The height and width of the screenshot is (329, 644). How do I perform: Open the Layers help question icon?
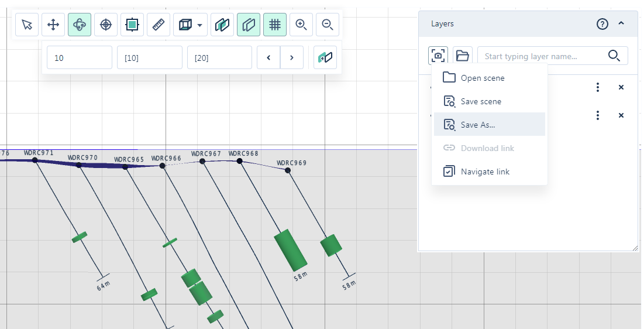pos(602,24)
